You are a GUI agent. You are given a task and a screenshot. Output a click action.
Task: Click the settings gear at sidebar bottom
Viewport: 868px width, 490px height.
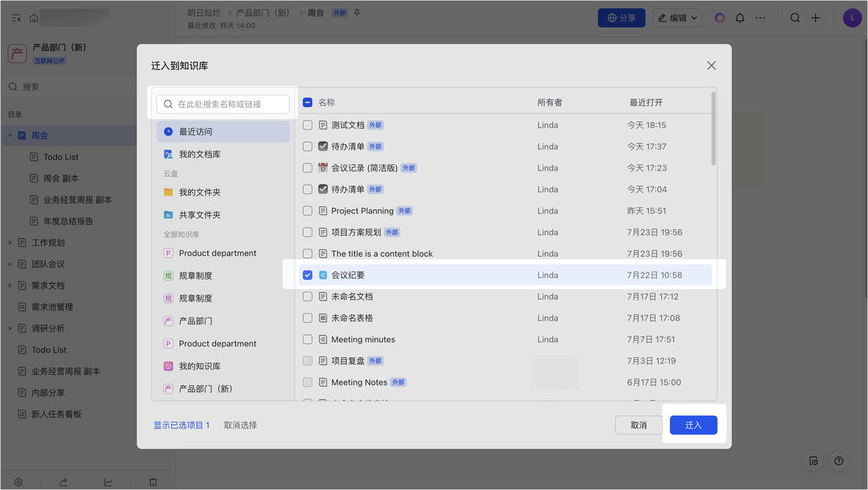(x=18, y=483)
